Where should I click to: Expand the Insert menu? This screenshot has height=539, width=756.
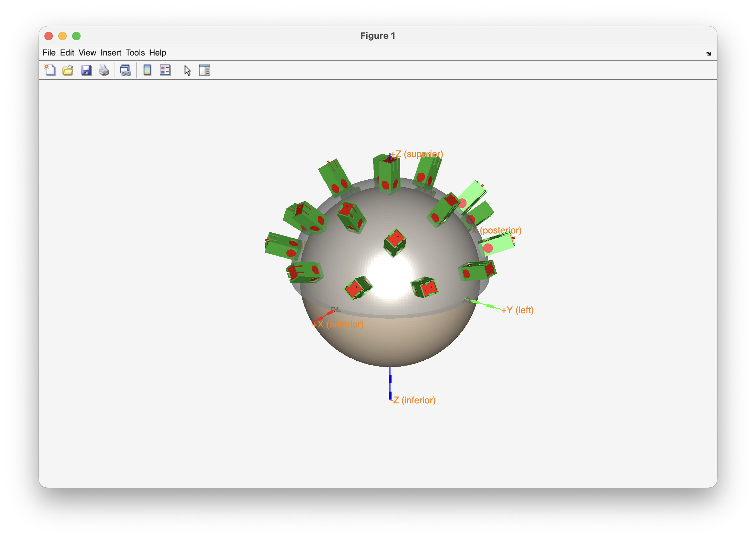coord(111,53)
